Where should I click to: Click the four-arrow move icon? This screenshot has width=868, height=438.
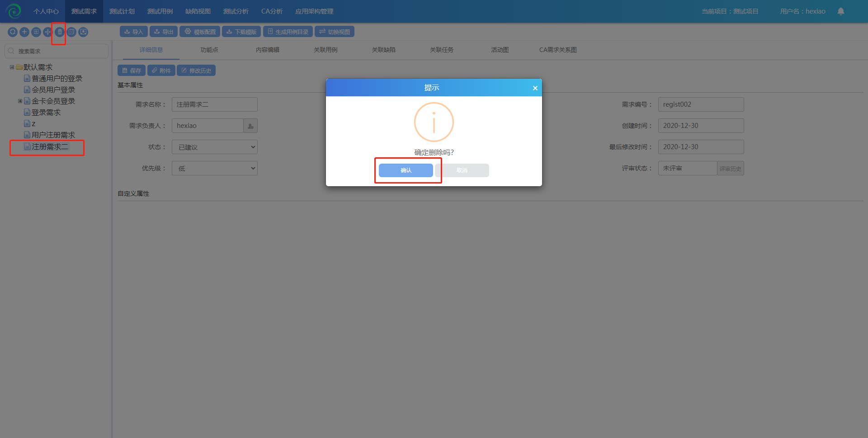click(x=47, y=32)
